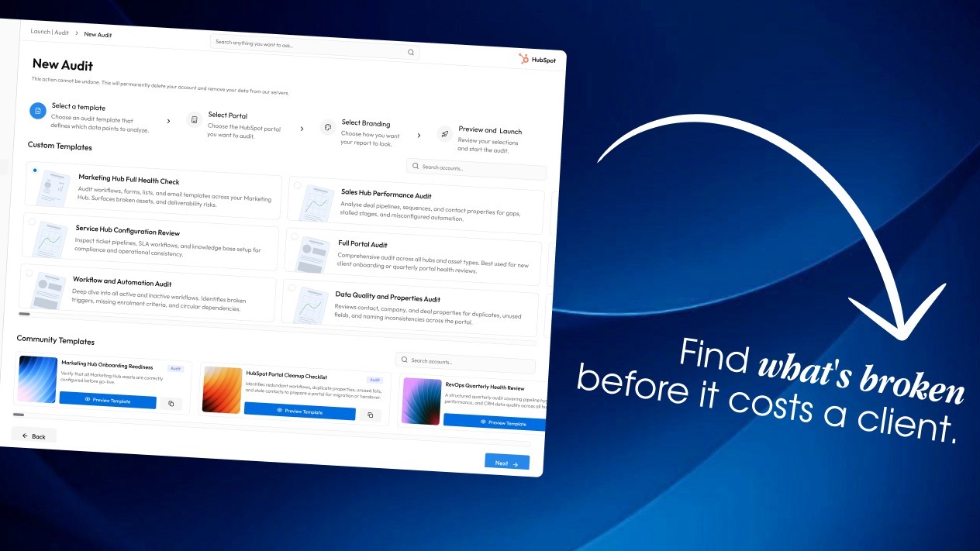Viewport: 980px width, 551px height.
Task: Click the Workflow and Automation Audit illustration
Action: (47, 290)
